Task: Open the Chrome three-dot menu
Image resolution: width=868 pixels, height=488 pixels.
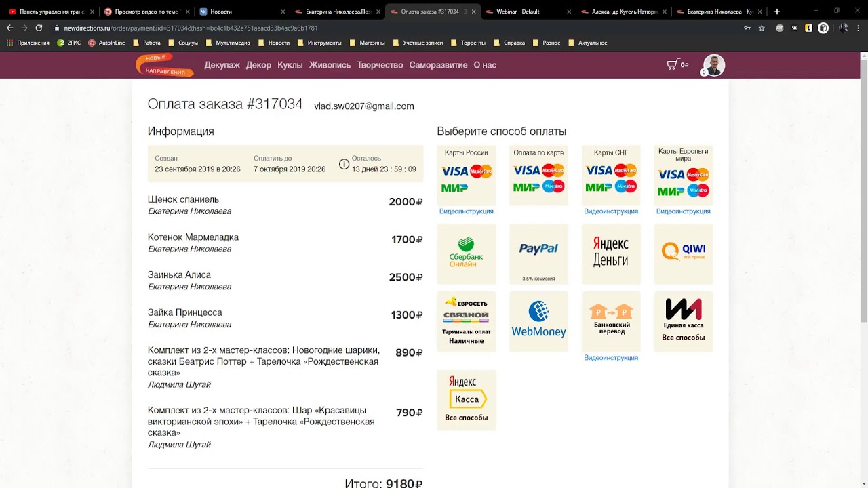Action: pyautogui.click(x=859, y=28)
